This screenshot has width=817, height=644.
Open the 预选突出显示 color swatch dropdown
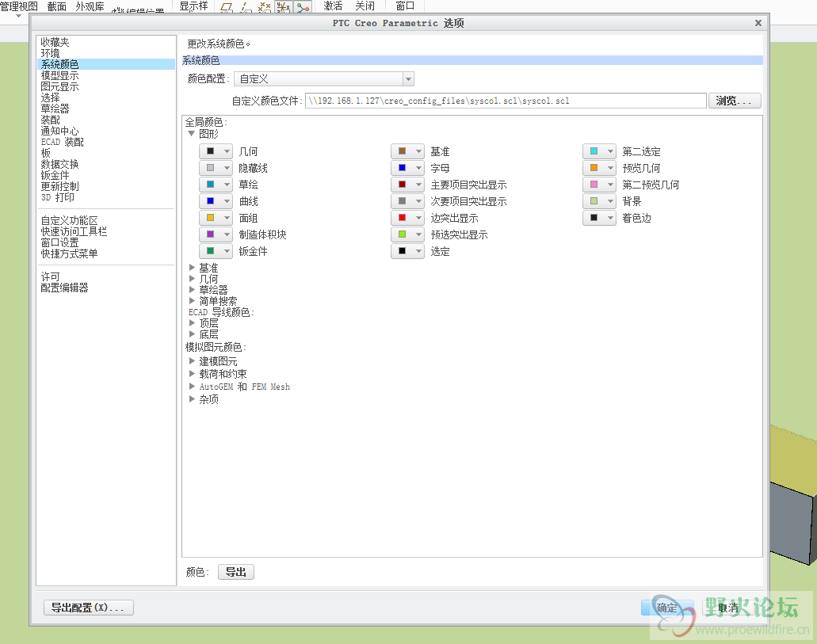[x=407, y=234]
